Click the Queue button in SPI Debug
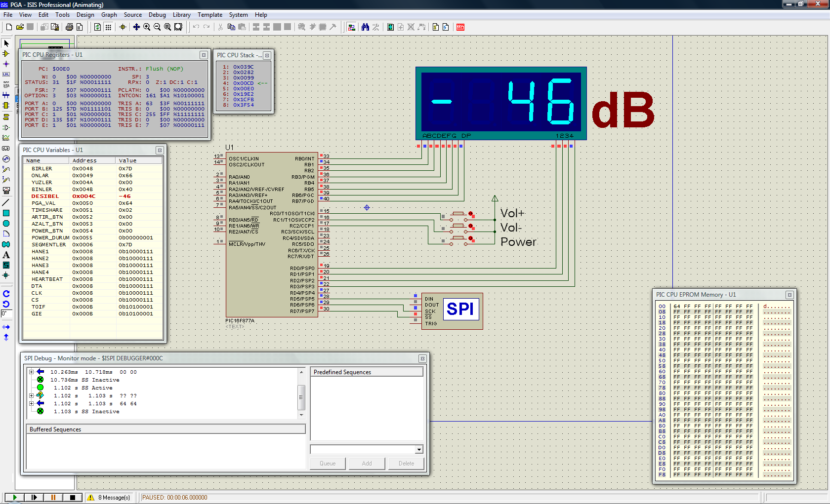 coord(328,464)
